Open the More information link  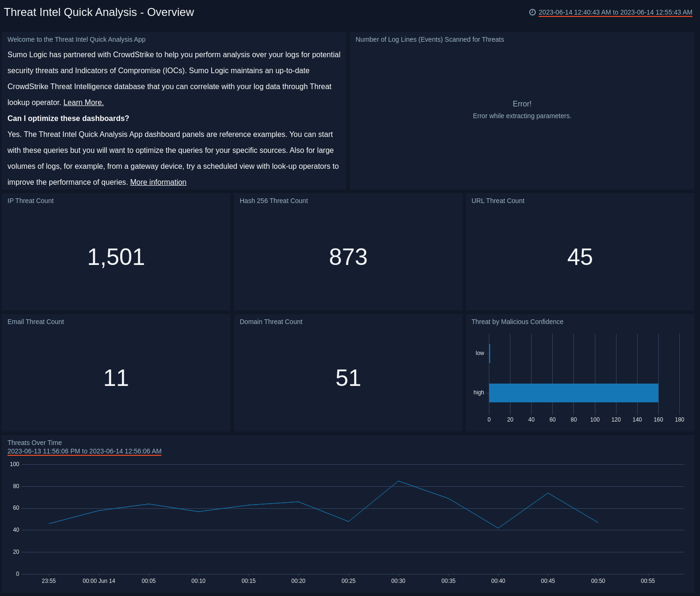coord(158,182)
